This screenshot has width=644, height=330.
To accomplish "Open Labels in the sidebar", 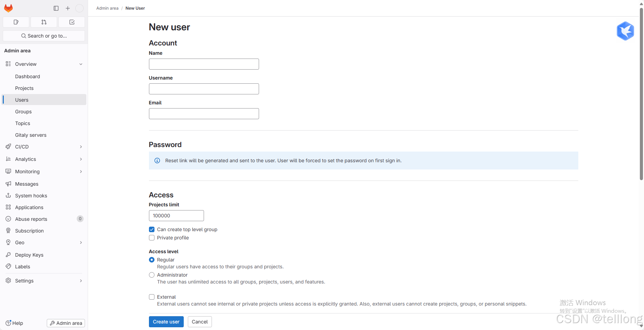I will click(44, 267).
